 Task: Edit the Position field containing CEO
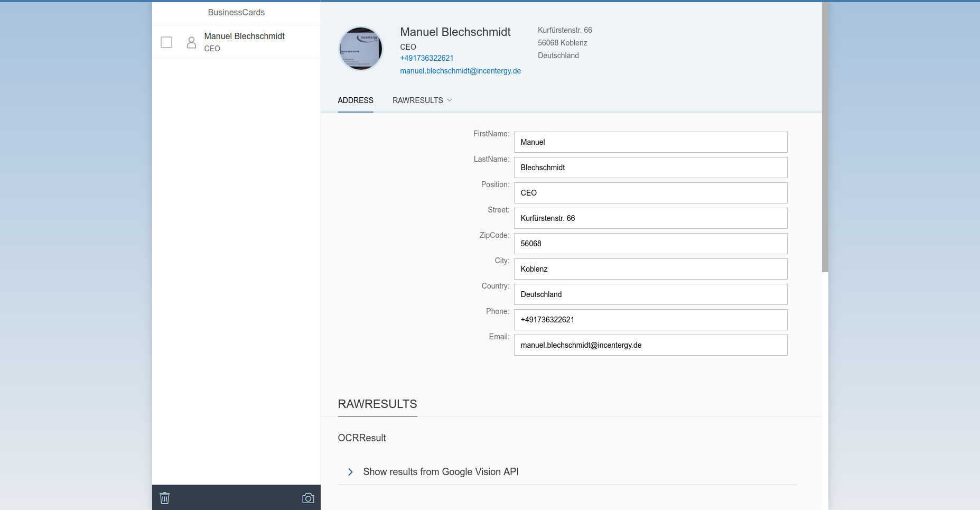650,193
